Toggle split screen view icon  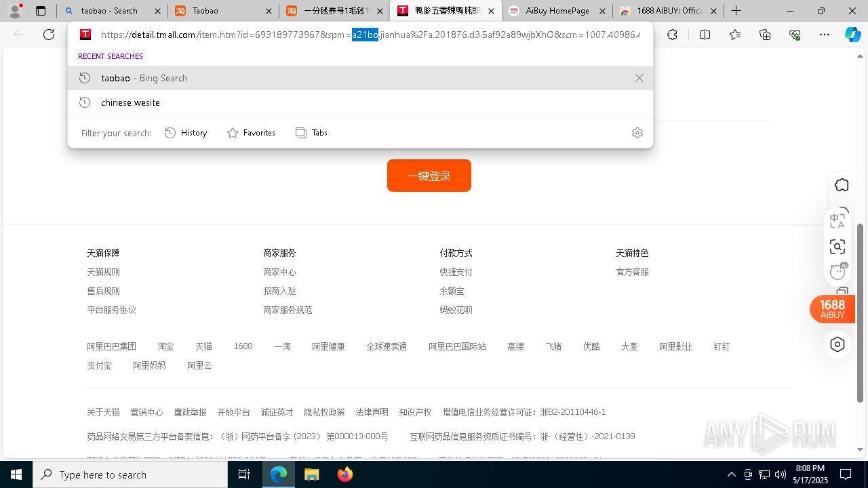(705, 35)
